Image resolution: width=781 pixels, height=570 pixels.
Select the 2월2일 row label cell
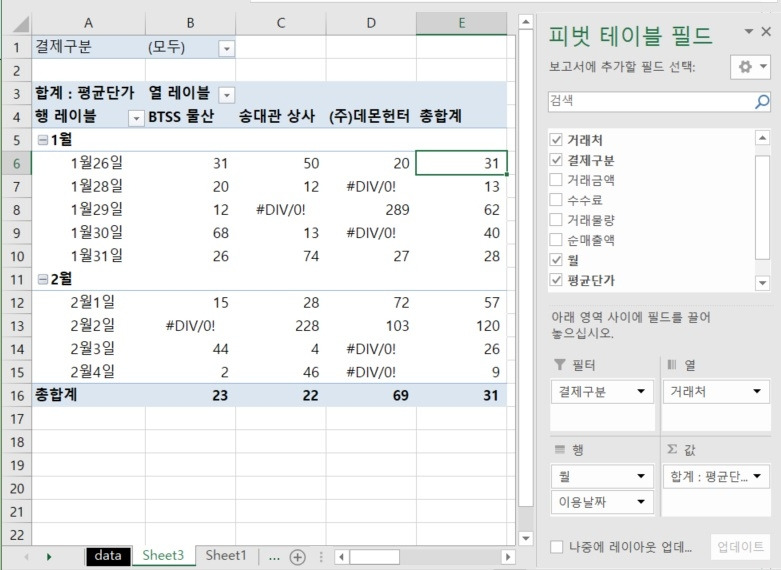(89, 326)
